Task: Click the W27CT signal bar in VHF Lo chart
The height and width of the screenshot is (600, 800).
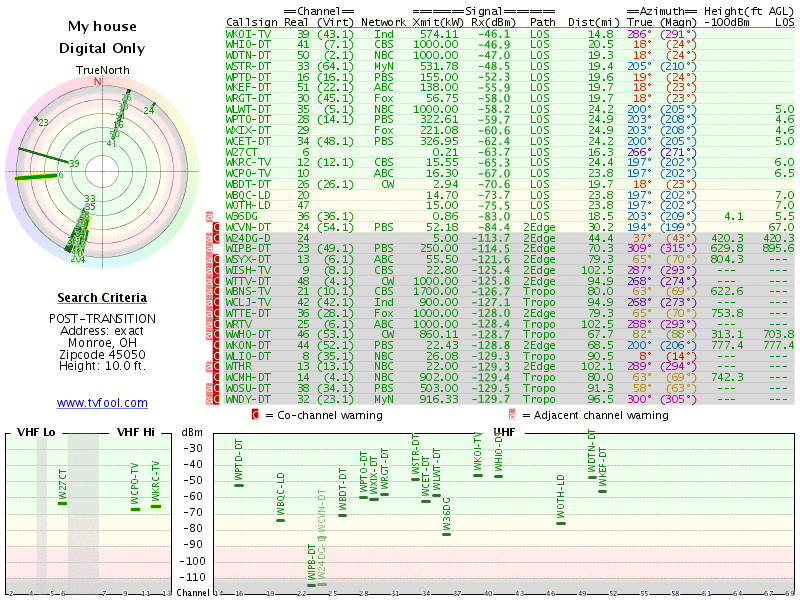Action: [62, 504]
